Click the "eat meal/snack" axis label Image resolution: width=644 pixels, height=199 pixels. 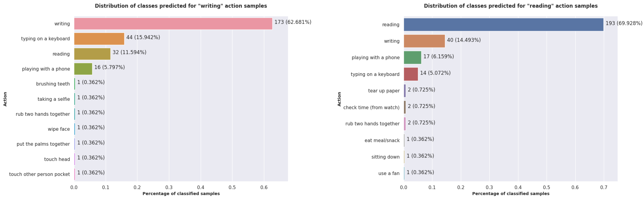pos(382,140)
